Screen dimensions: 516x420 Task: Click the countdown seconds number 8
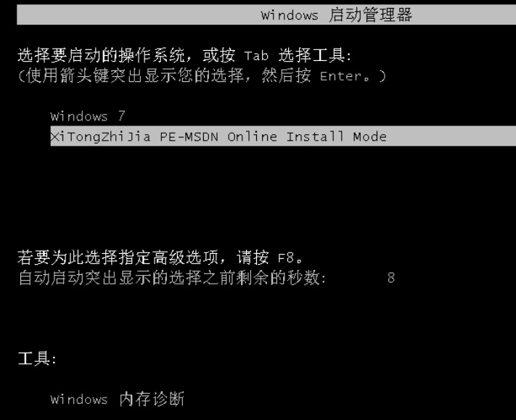pyautogui.click(x=391, y=278)
